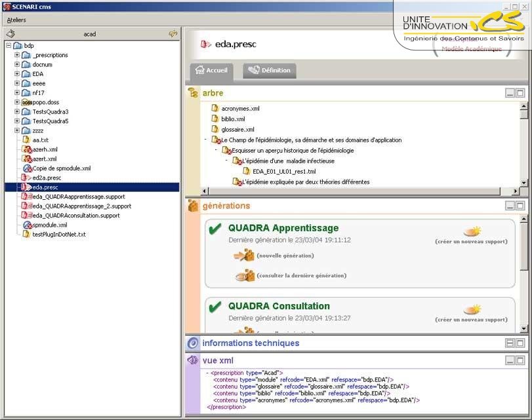Screen dimensions: 532x420
Task: Click the popo.doss dossier folder icon
Action: [x=26, y=102]
